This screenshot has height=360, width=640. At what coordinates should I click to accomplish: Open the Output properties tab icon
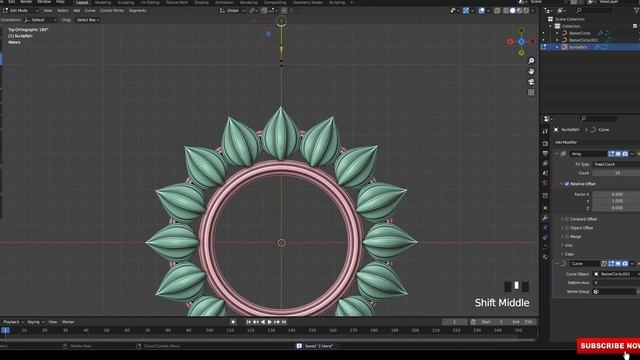[x=545, y=153]
